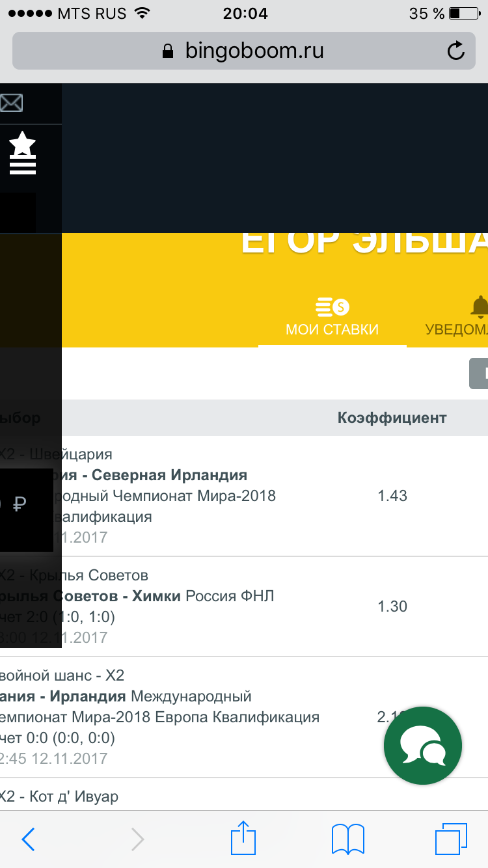Switch to МОИ СТАВКИ tab

[x=332, y=318]
